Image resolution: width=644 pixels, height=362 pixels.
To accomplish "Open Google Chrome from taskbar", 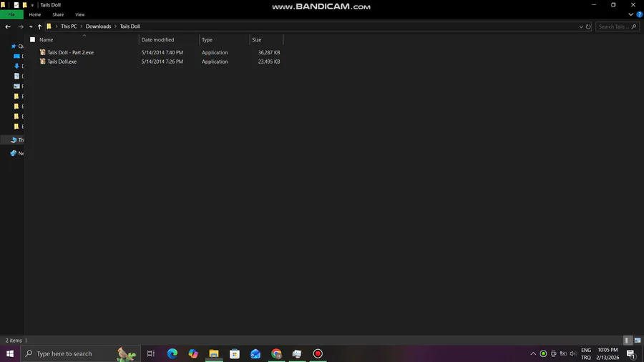I will point(276,353).
